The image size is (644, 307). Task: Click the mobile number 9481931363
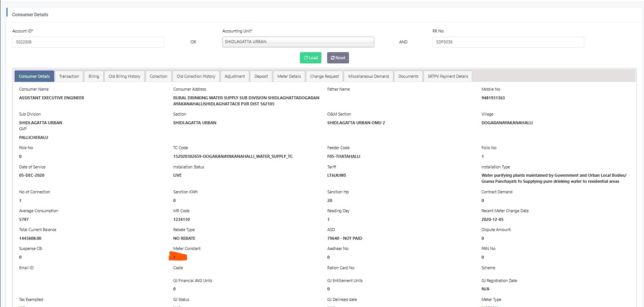click(x=493, y=98)
